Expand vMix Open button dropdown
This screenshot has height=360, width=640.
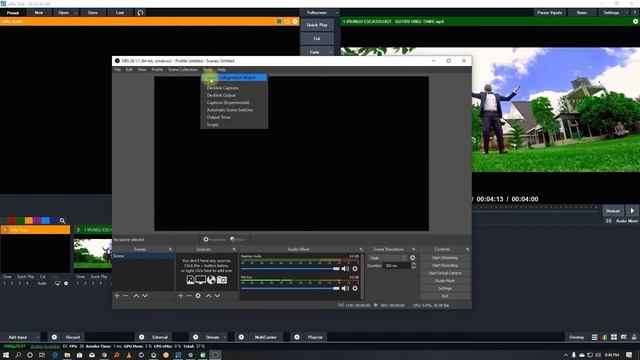pos(76,13)
